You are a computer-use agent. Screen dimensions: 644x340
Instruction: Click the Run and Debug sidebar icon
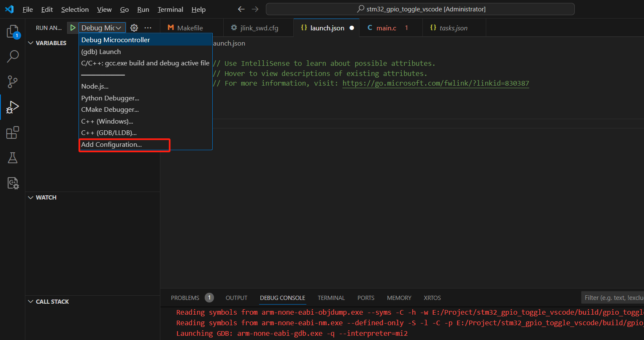tap(13, 107)
